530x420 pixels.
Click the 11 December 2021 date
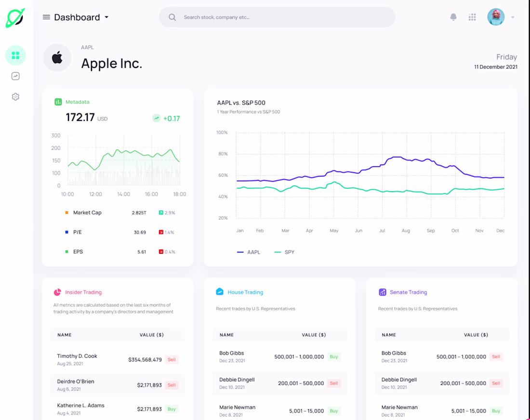tap(495, 67)
